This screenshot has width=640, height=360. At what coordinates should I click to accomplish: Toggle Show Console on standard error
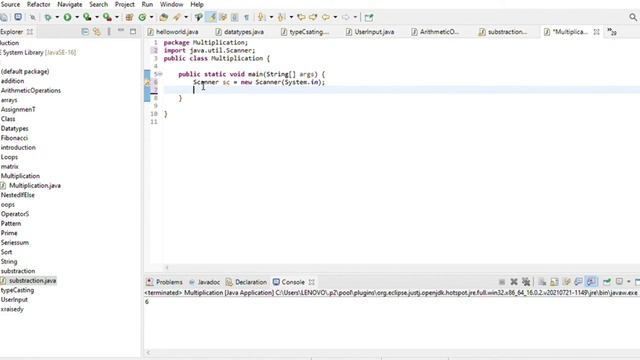[x=591, y=282]
